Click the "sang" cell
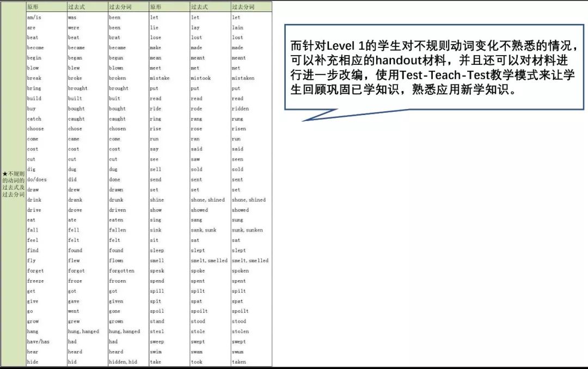 point(197,220)
